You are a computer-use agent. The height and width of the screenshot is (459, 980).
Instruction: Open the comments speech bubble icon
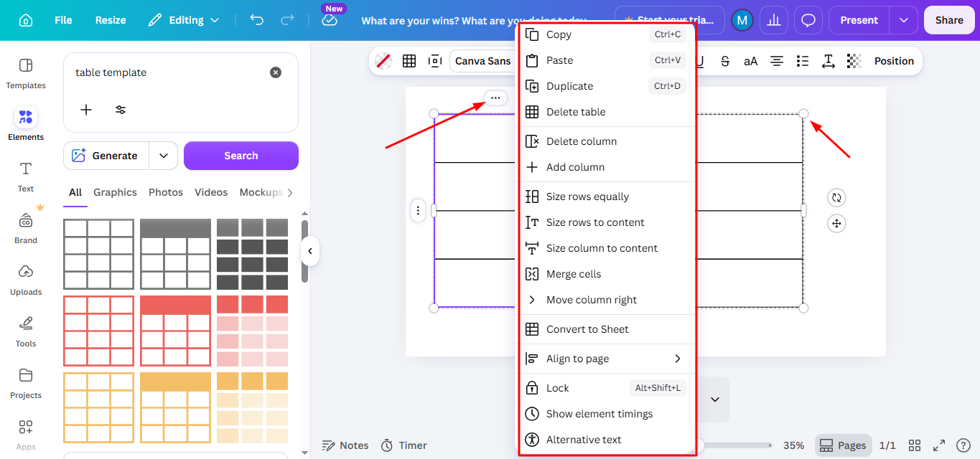click(808, 20)
